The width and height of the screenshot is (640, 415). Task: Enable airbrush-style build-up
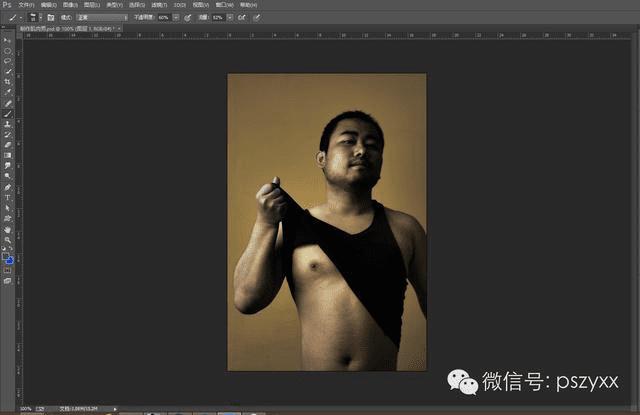[x=242, y=18]
